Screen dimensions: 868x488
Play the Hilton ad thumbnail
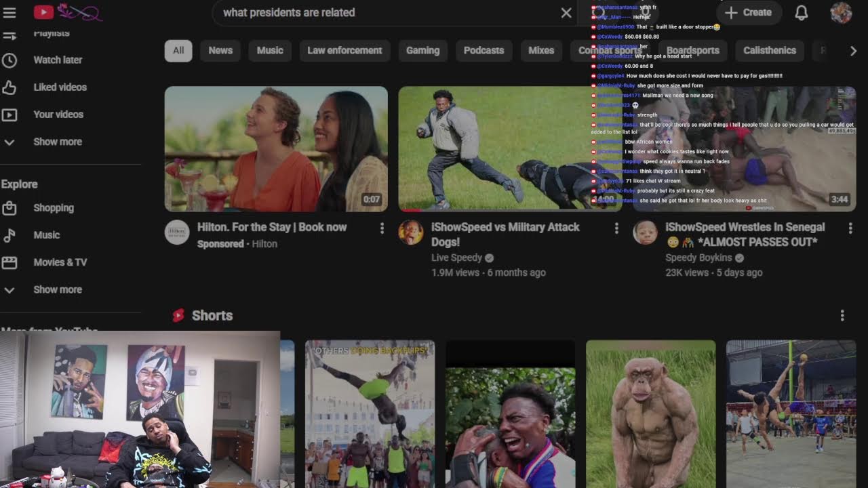click(276, 148)
